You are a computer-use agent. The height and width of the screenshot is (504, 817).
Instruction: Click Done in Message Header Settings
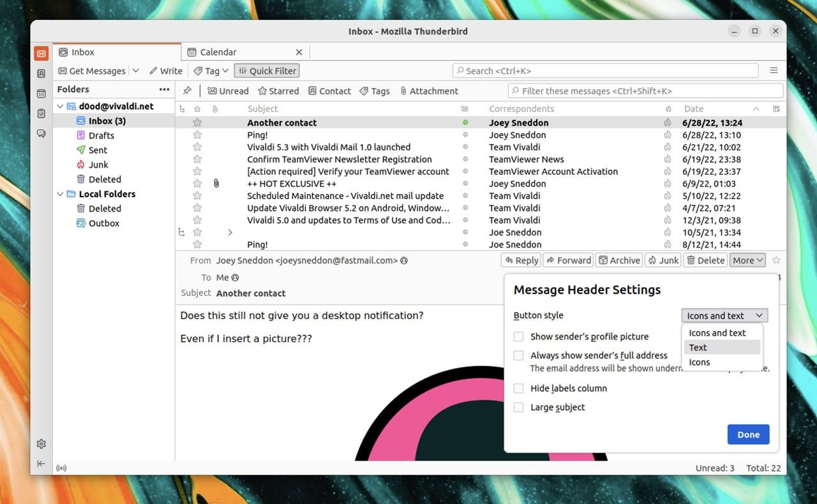[748, 434]
